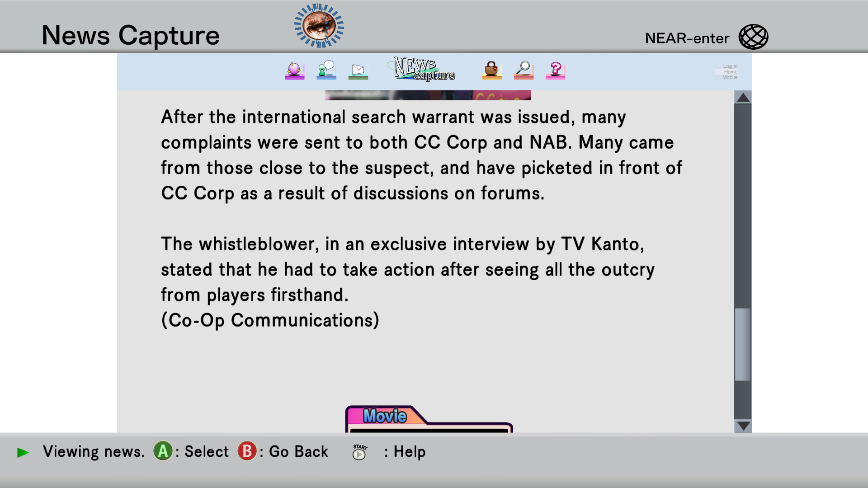868x488 pixels.
Task: Click the magnifying glass search icon
Action: click(524, 70)
